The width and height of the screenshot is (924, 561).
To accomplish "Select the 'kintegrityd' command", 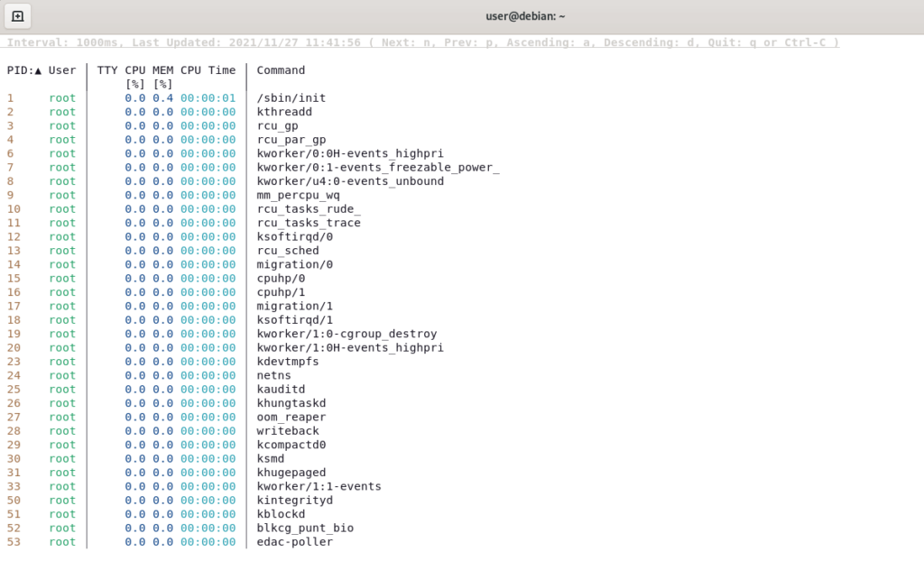I will coord(295,501).
